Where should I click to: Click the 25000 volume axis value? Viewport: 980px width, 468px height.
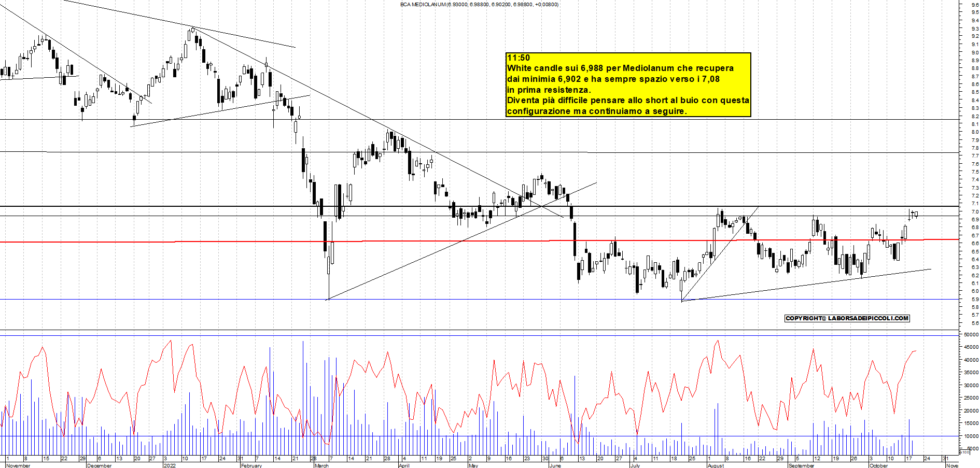pyautogui.click(x=971, y=398)
